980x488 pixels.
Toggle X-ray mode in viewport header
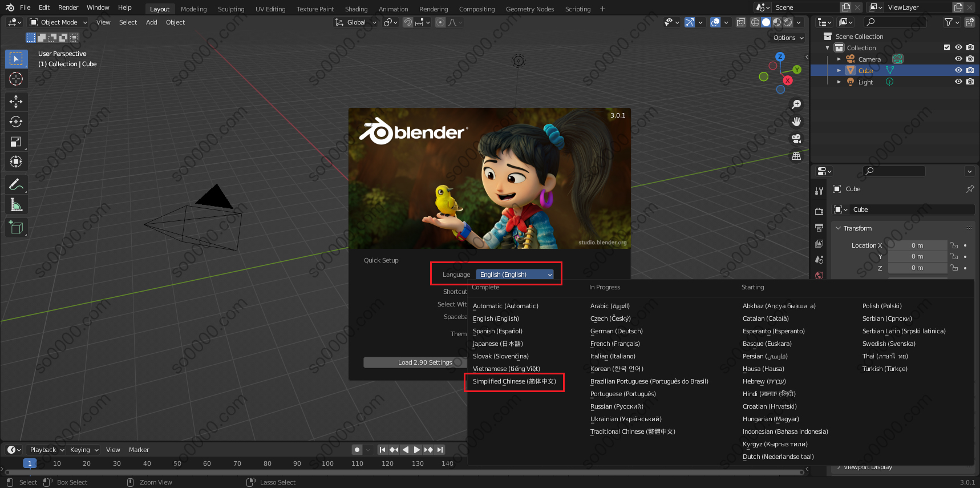pos(740,22)
